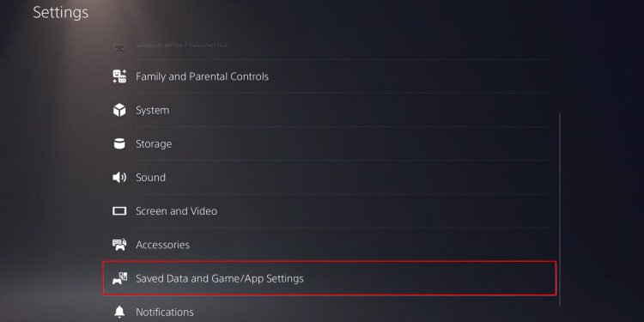This screenshot has height=322, width=644.
Task: Choose the Sound settings label
Action: 151,178
